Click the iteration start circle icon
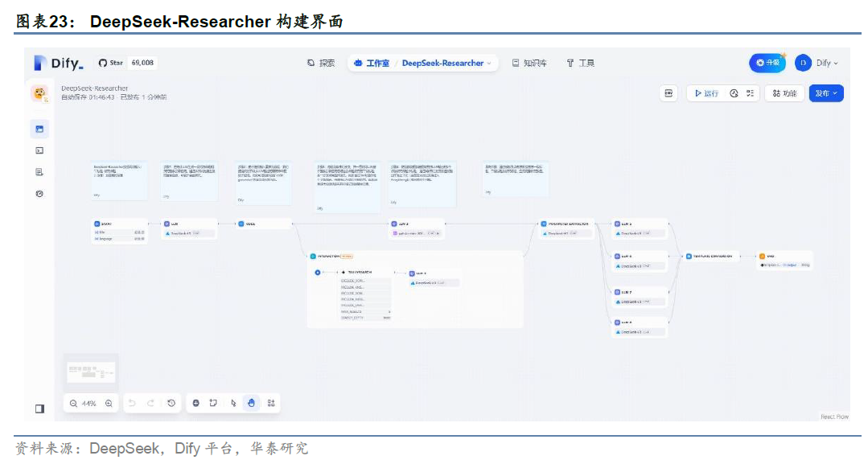This screenshot has width=868, height=464. coord(317,273)
